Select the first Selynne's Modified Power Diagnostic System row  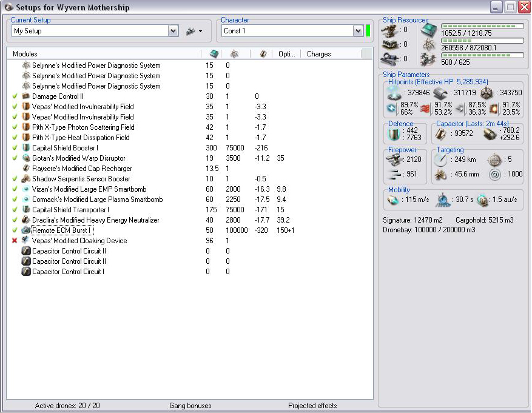point(190,65)
